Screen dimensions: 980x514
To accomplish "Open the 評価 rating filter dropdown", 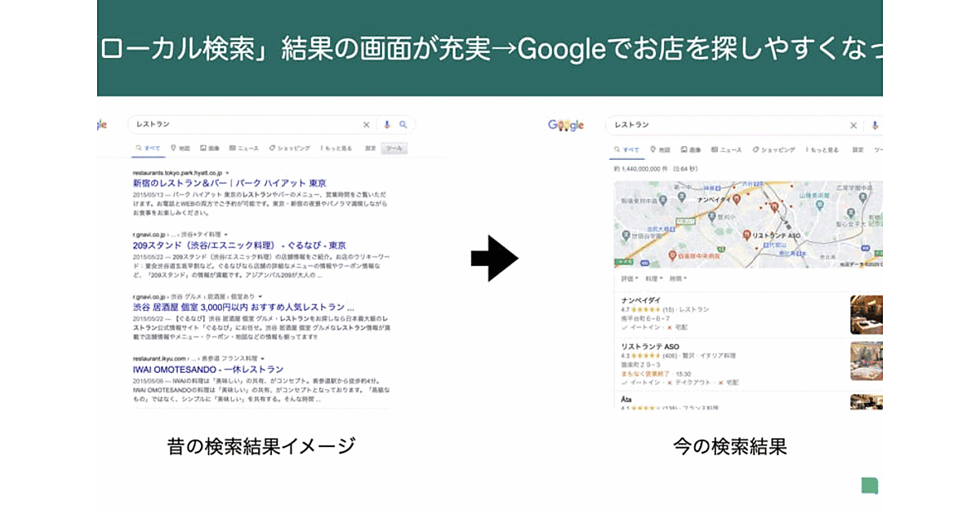I will click(x=630, y=278).
